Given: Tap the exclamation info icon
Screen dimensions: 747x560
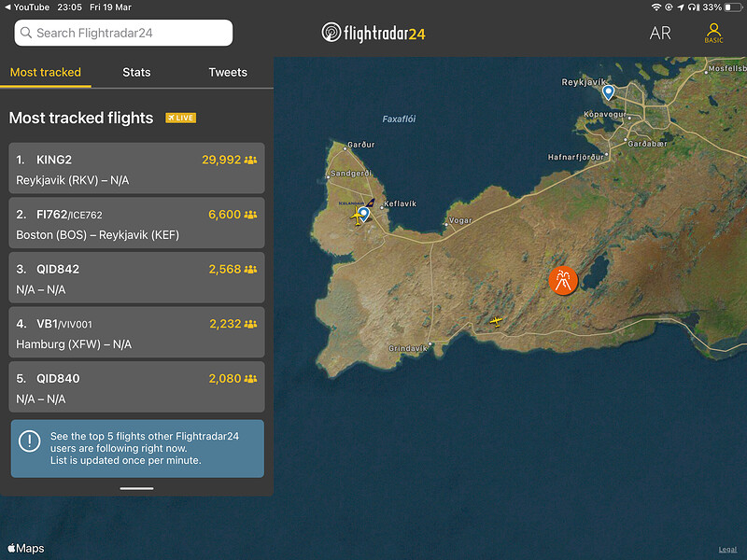Looking at the screenshot, I should (x=30, y=441).
